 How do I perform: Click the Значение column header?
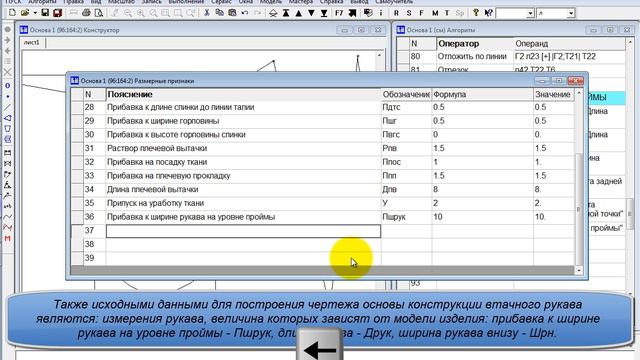pos(553,94)
